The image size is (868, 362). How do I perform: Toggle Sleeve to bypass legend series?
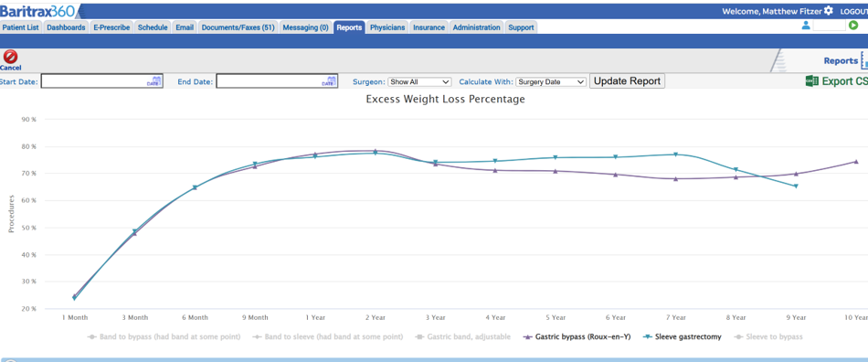click(767, 336)
